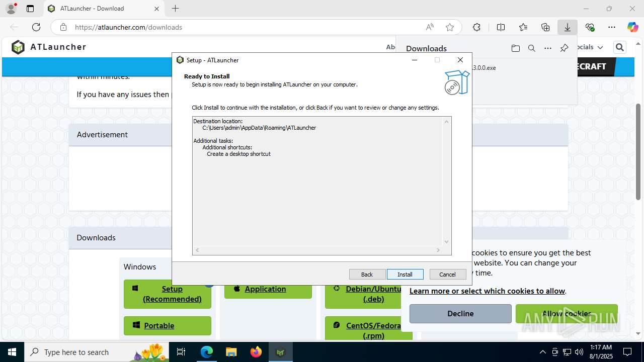Click ATLauncher setup taskbar icon

pyautogui.click(x=281, y=352)
